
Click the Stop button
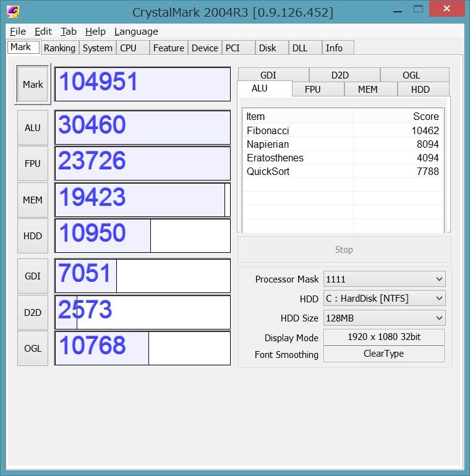(x=344, y=250)
